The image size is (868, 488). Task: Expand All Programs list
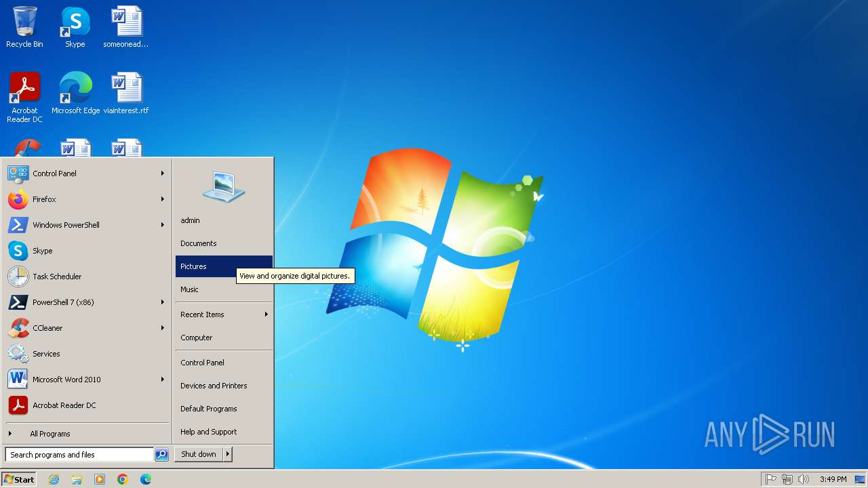pos(87,434)
